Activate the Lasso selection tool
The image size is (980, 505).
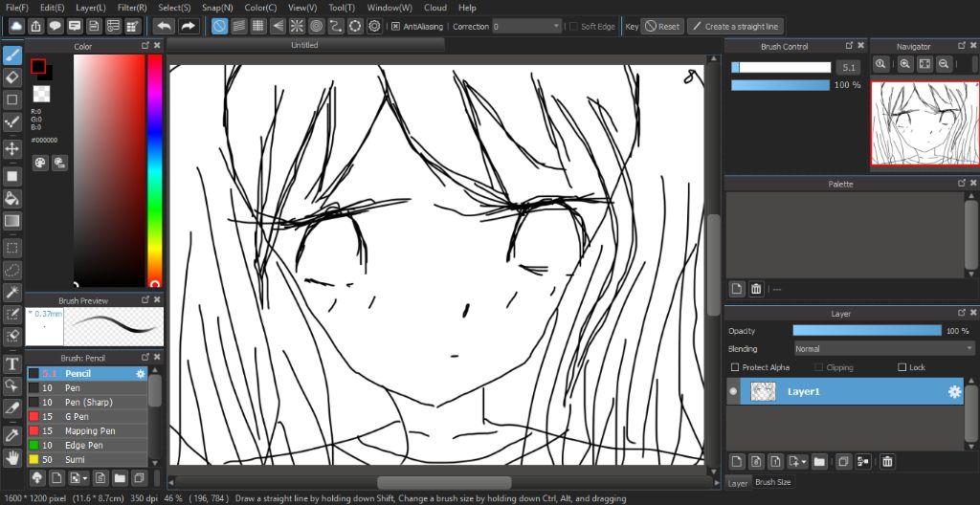coord(11,270)
